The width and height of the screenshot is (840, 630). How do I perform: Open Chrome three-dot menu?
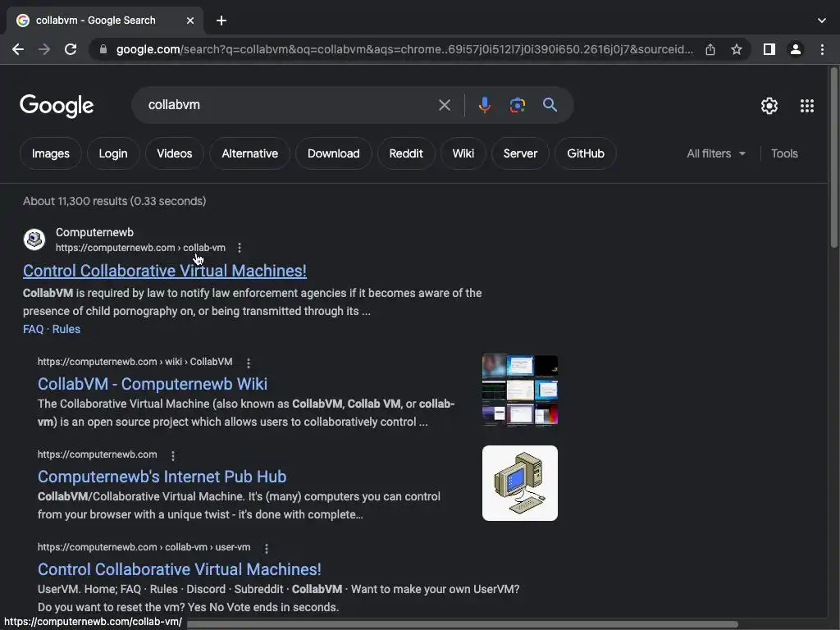tap(822, 49)
